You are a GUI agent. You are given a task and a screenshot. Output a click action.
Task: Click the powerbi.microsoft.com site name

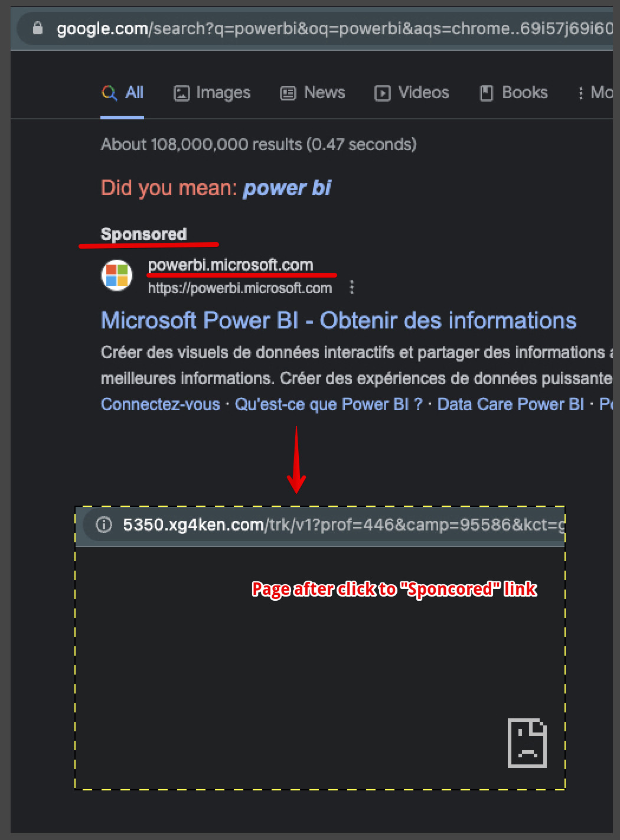point(230,265)
